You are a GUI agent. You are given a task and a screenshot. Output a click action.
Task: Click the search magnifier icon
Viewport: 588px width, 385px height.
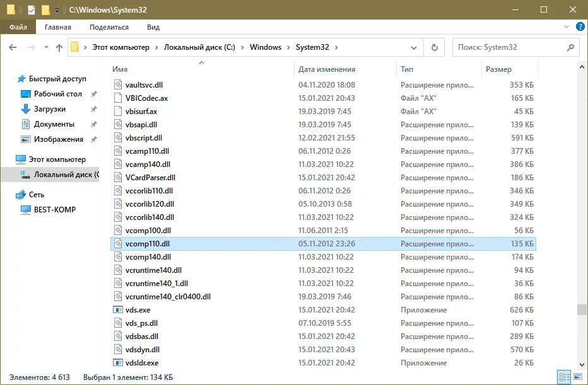tap(570, 47)
